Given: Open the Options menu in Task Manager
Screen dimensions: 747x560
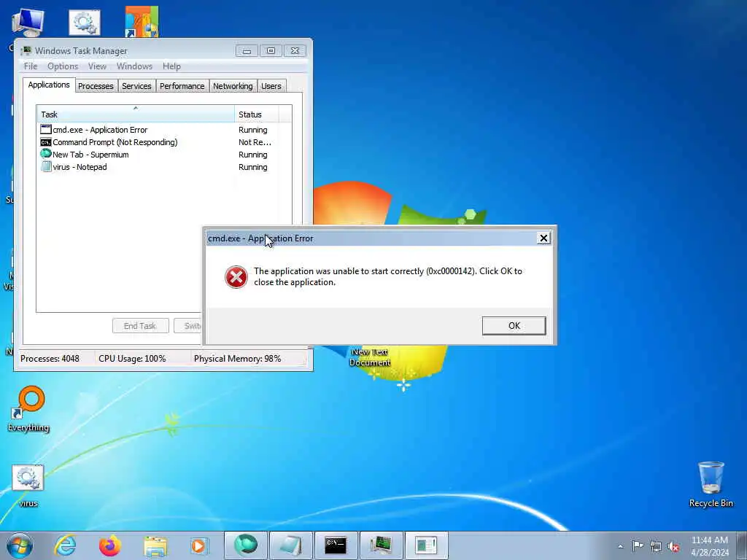Looking at the screenshot, I should pyautogui.click(x=63, y=66).
